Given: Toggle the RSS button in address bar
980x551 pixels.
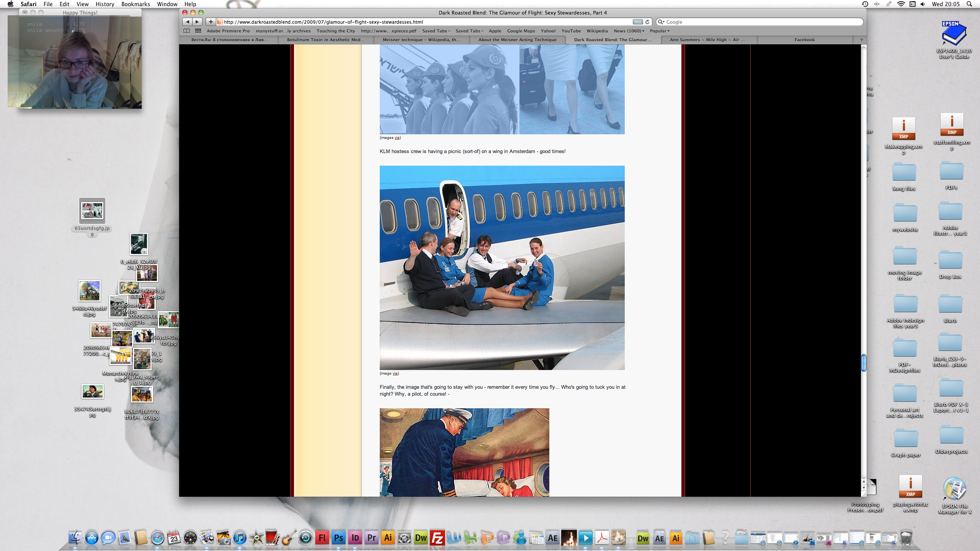Looking at the screenshot, I should (637, 22).
